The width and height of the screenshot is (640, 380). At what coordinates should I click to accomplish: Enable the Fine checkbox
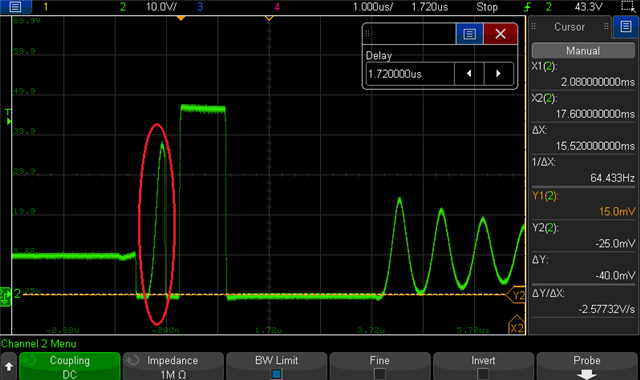coord(380,373)
